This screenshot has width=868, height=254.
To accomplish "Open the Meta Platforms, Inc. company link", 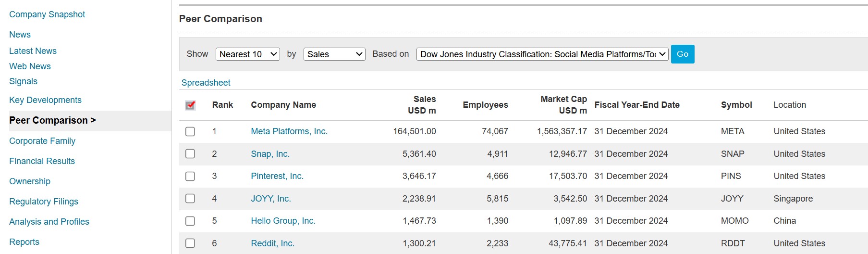I will tap(289, 131).
